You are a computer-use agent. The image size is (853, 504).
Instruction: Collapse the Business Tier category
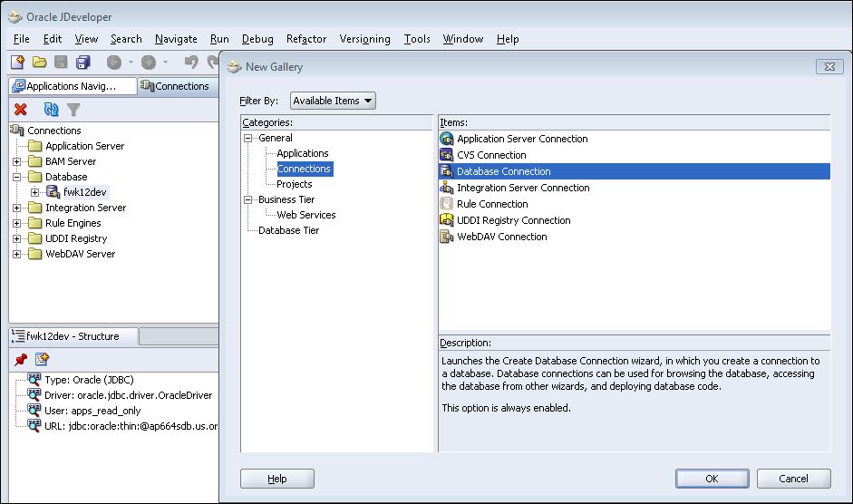pos(248,199)
